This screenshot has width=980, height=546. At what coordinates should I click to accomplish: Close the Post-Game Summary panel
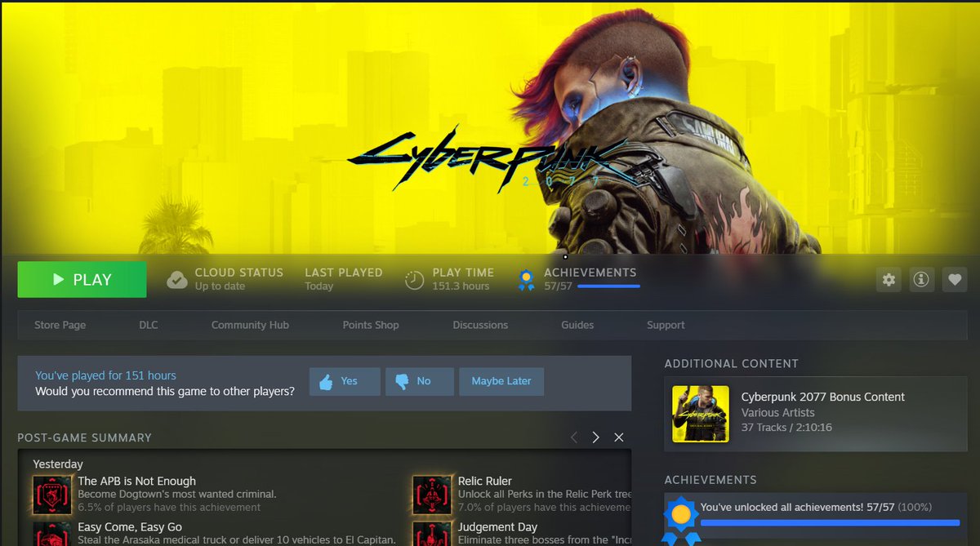[618, 437]
